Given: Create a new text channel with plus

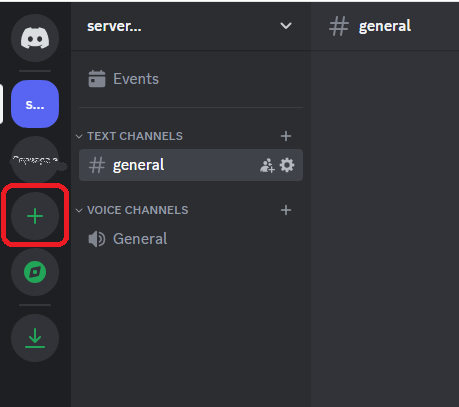Looking at the screenshot, I should click(x=286, y=136).
